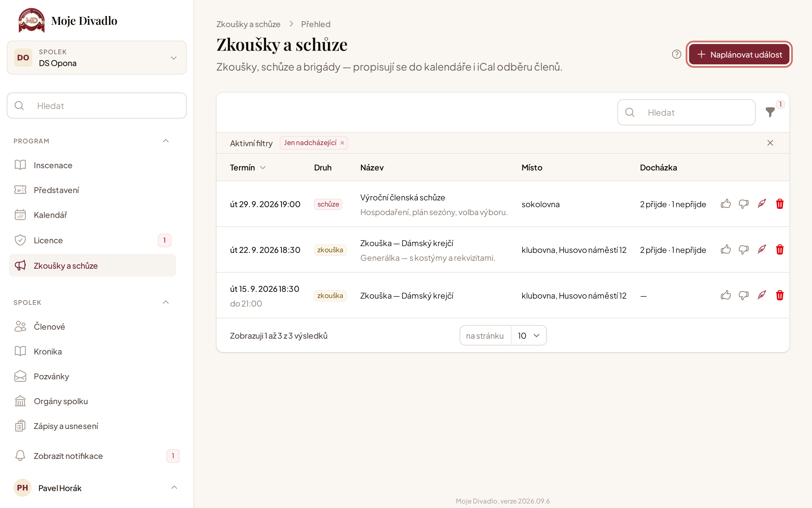
Task: Open Zápisy a usnesení page
Action: (92, 426)
